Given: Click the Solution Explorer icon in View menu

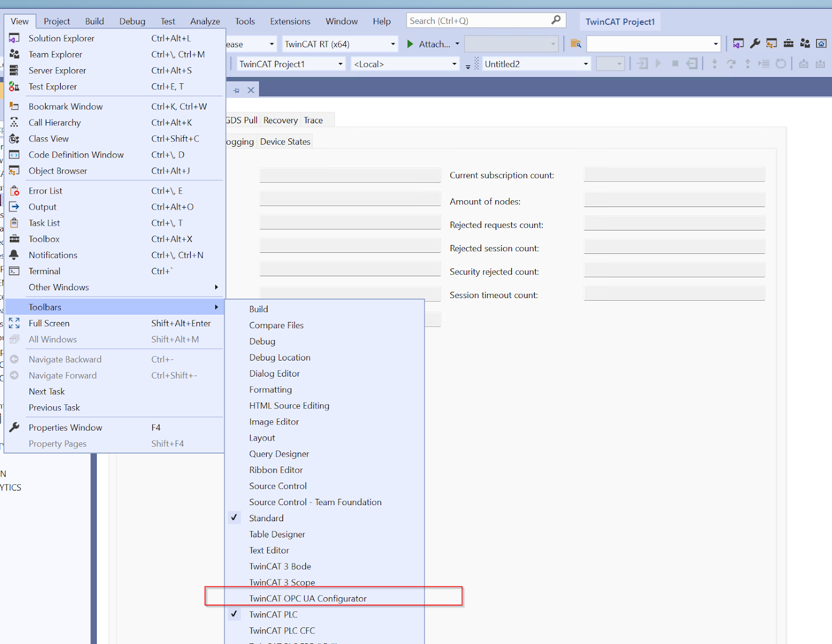Looking at the screenshot, I should point(15,38).
